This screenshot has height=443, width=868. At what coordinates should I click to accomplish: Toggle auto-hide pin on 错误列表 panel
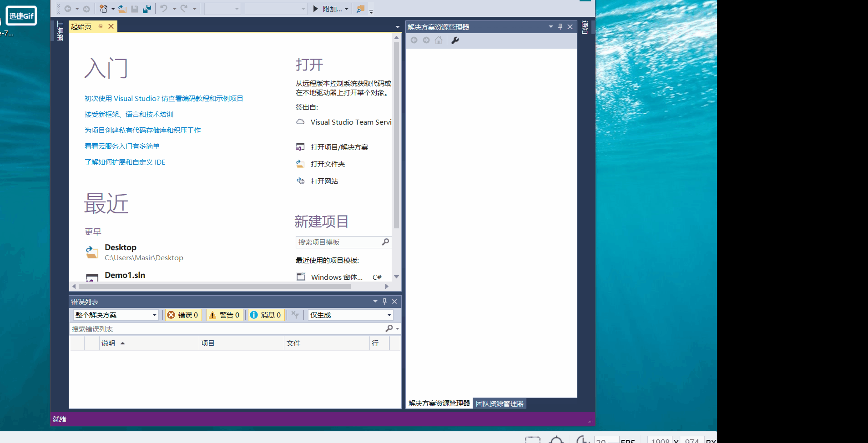(x=385, y=302)
